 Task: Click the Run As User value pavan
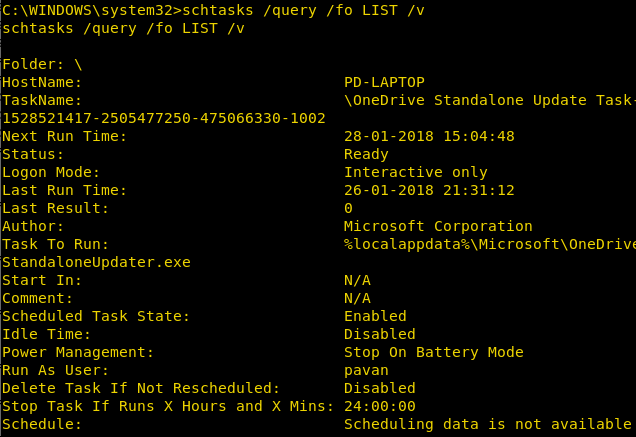tap(366, 370)
